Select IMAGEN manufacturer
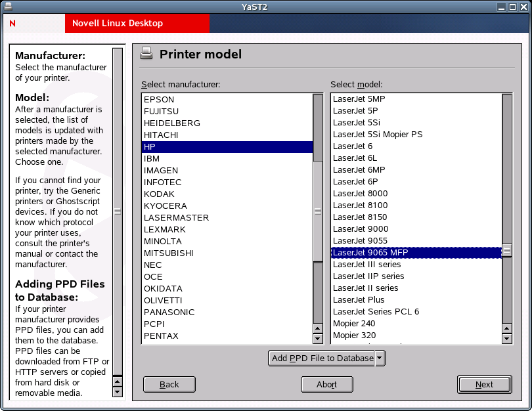Image resolution: width=532 pixels, height=411 pixels. tap(227, 171)
